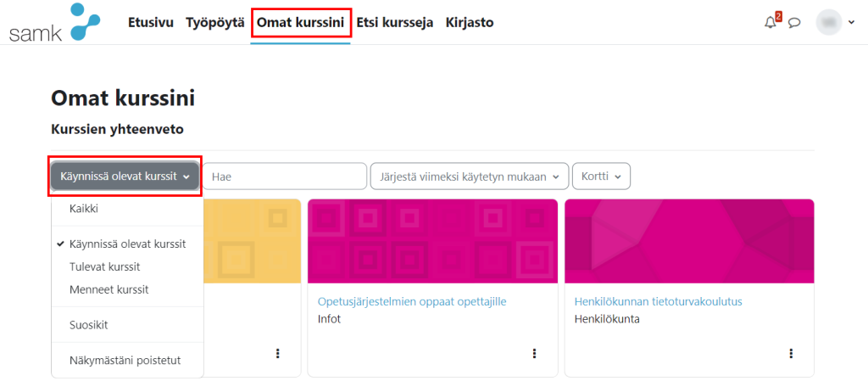The width and height of the screenshot is (868, 381).
Task: Expand the Kortti view dropdown
Action: pos(601,176)
